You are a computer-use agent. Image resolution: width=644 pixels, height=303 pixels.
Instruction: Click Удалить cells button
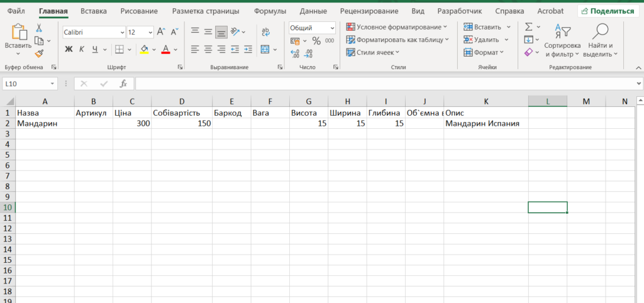coord(482,40)
